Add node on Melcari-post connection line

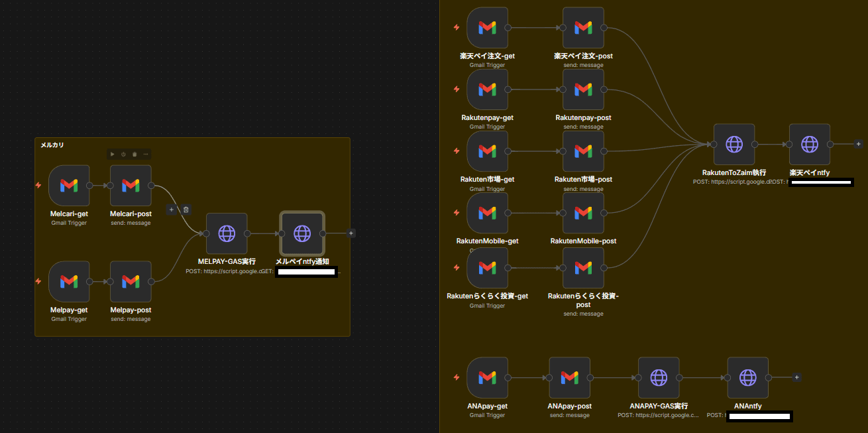[172, 210]
